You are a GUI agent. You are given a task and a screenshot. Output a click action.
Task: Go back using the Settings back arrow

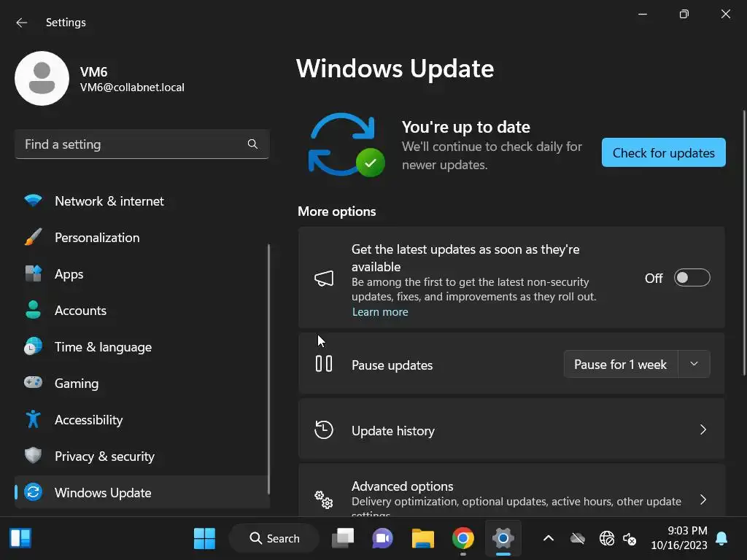tap(21, 23)
